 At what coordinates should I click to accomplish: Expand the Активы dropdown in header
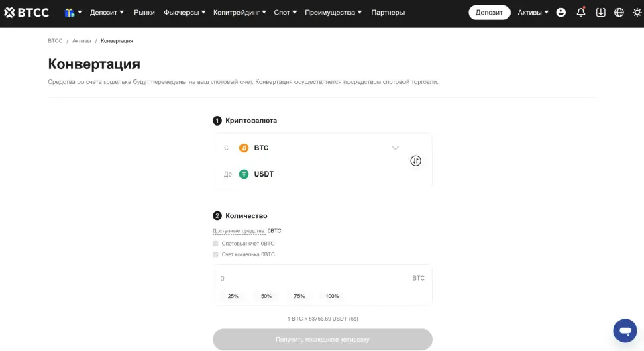533,13
